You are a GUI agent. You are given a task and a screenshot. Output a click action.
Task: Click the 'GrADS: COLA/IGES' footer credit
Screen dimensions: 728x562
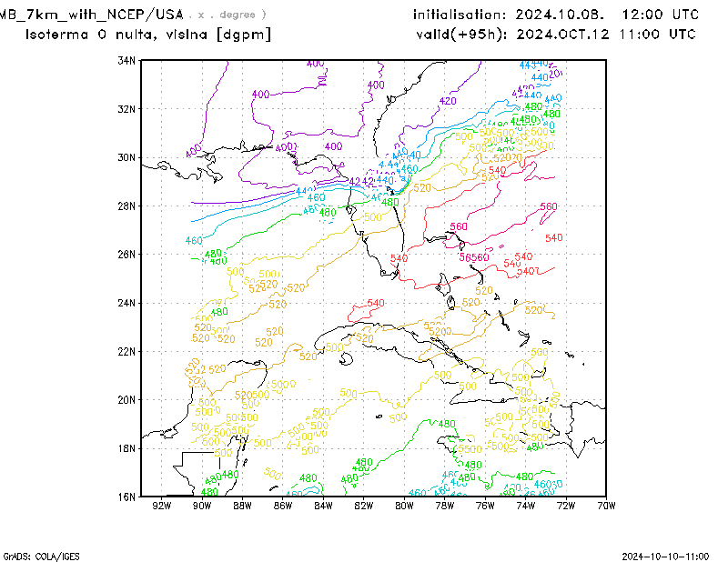[x=41, y=557]
